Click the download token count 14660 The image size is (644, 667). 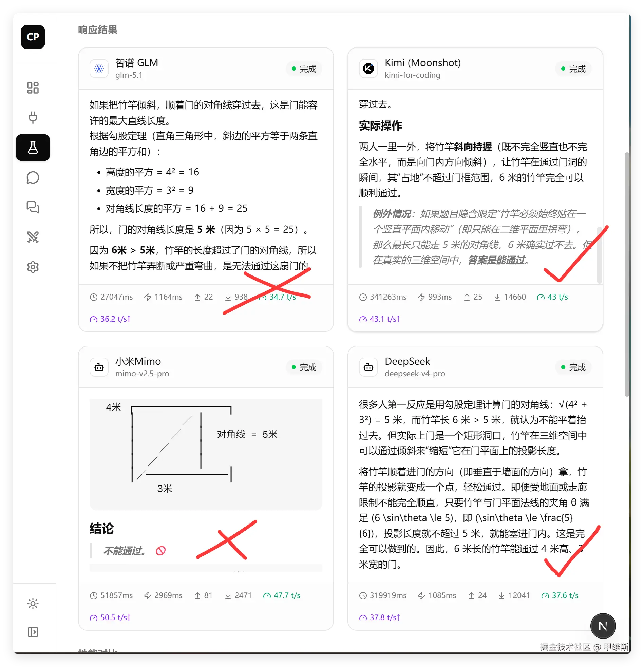[x=515, y=297]
